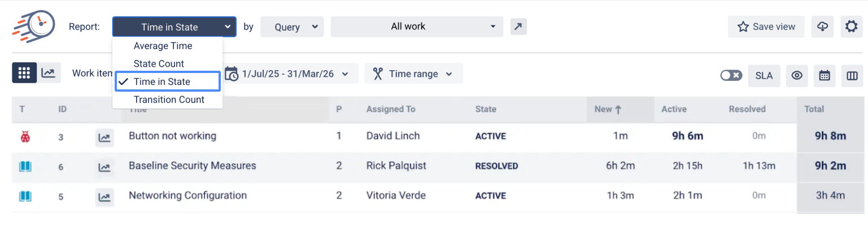Expand the All work dropdown
This screenshot has width=868, height=232.
pos(416,27)
